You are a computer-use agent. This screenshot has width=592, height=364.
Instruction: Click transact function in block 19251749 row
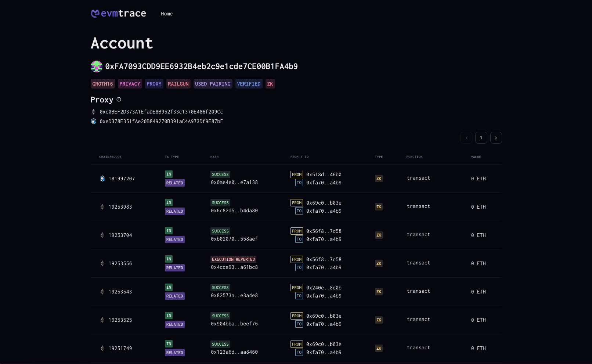point(418,347)
